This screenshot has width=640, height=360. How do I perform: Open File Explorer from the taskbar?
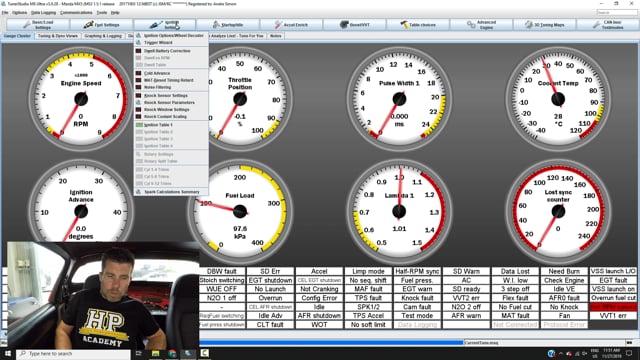[x=156, y=353]
